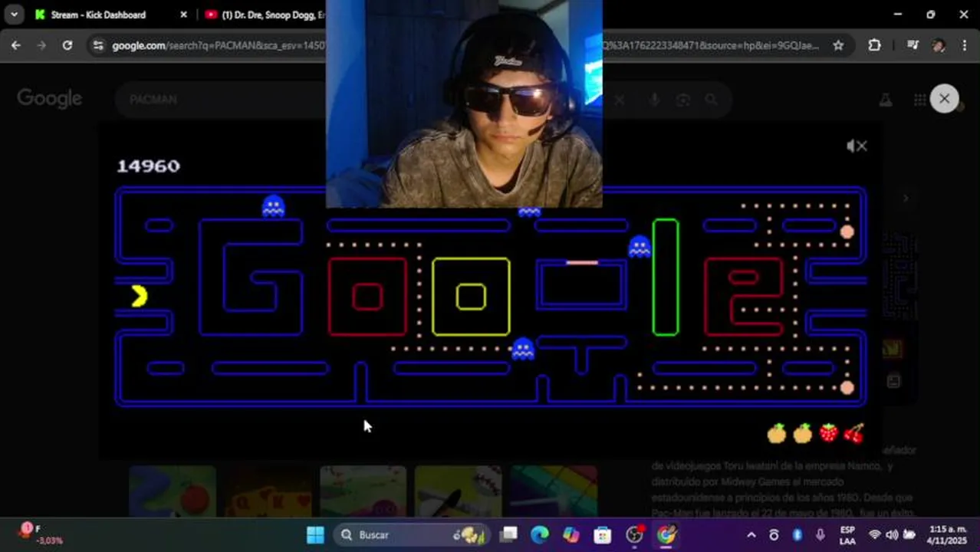Click the strawberry fruit icon
The image size is (980, 552).
point(828,433)
